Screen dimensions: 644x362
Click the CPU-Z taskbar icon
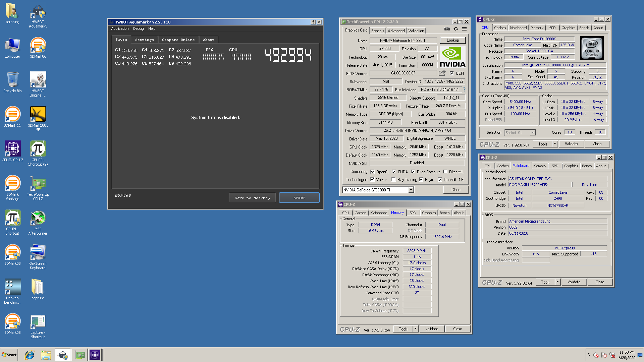click(x=95, y=355)
